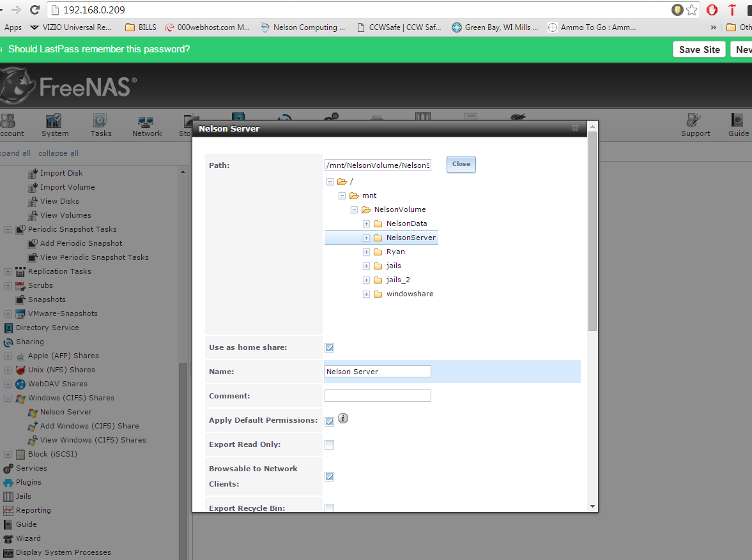Open the System toolbar icon
Viewport: 752px width, 560px height.
point(55,125)
